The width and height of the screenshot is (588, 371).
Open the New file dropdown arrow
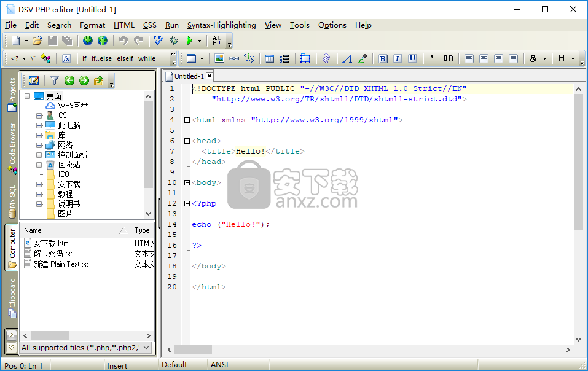point(26,41)
